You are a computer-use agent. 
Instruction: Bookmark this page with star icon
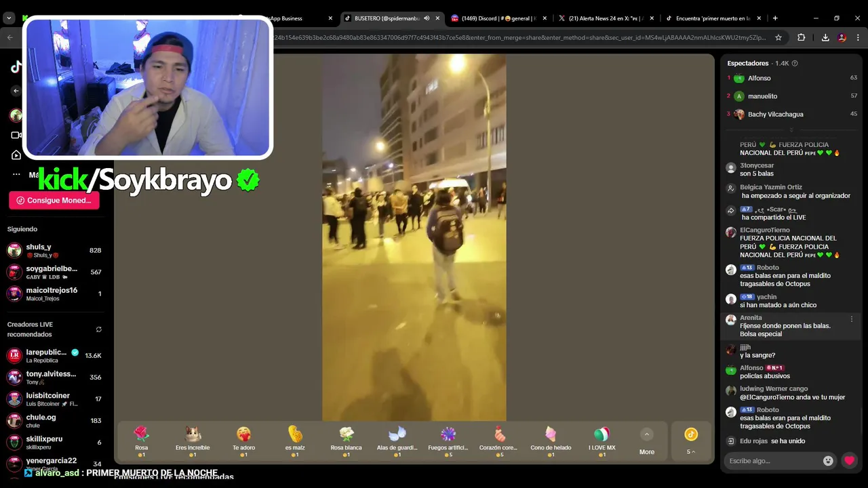(x=778, y=37)
